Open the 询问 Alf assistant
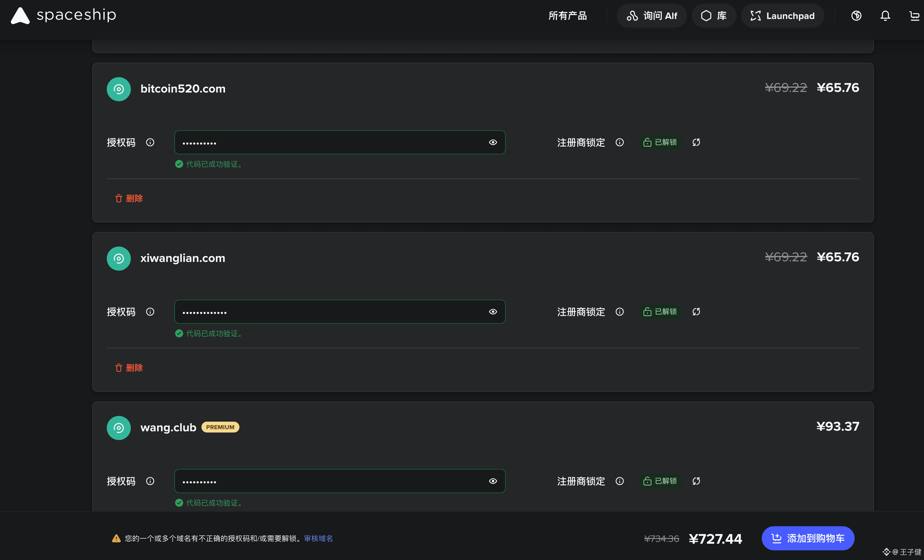The image size is (924, 560). click(x=652, y=16)
